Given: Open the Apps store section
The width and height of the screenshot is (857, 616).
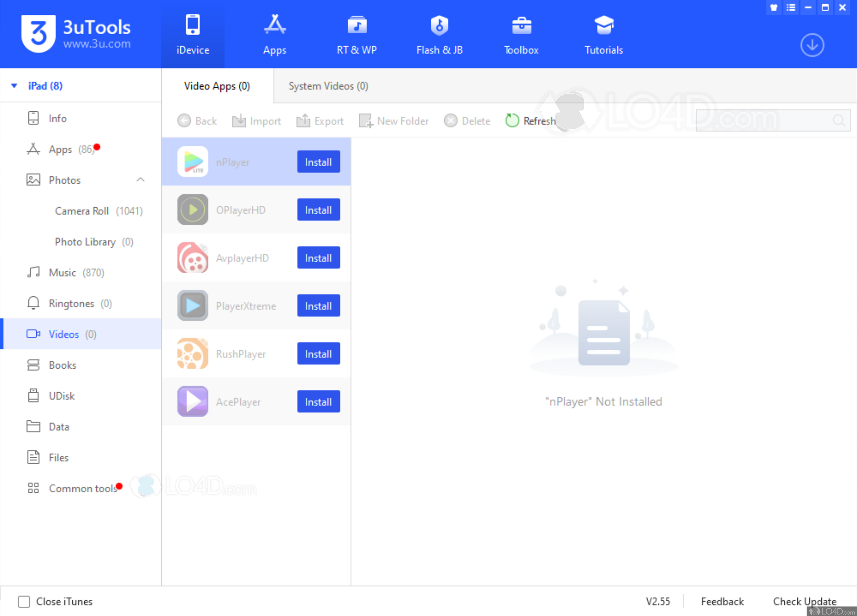Looking at the screenshot, I should pyautogui.click(x=275, y=34).
